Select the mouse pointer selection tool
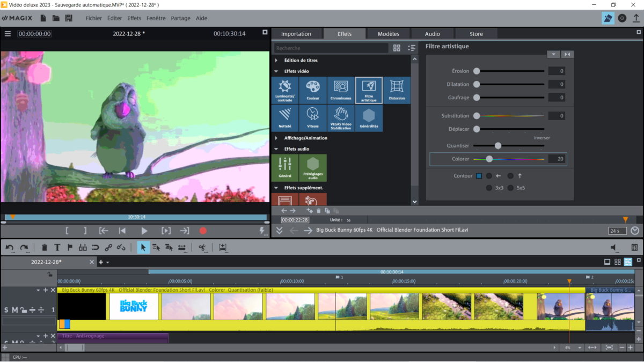644x362 pixels. (143, 247)
